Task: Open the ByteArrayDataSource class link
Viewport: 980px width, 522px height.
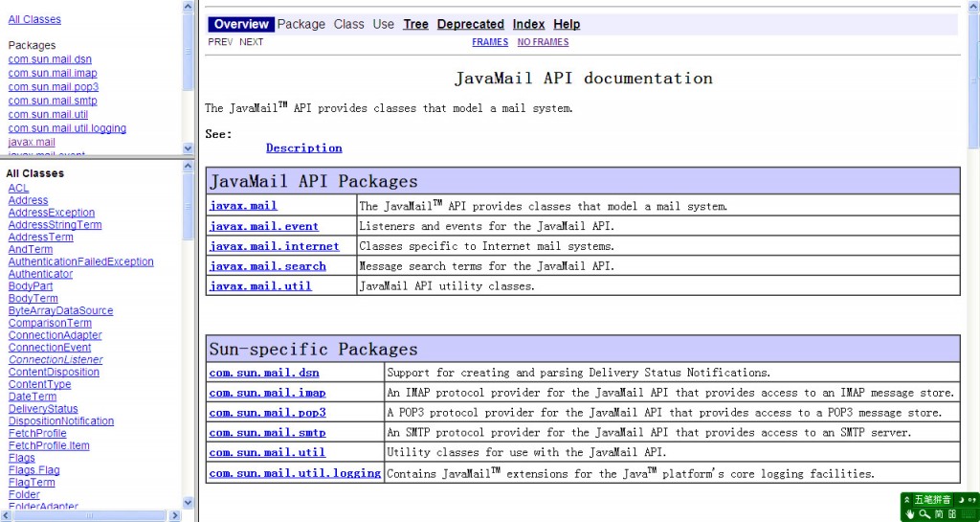Action: tap(60, 310)
